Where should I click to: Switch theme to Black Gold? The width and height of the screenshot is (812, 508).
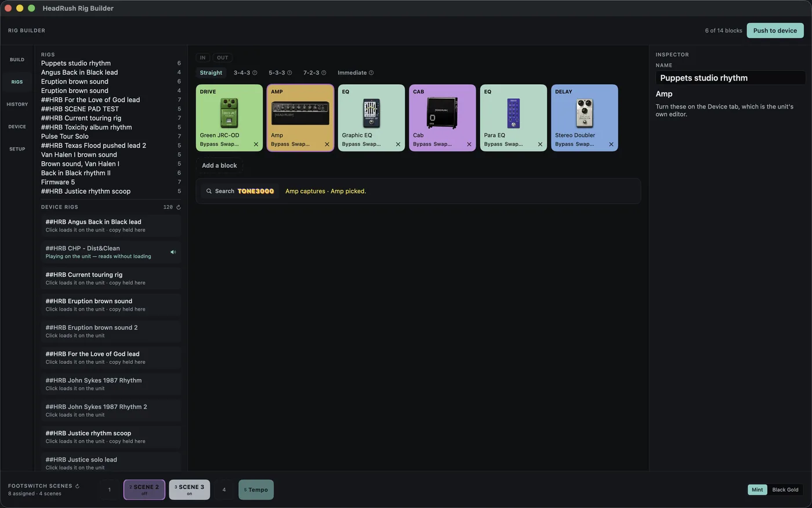(785, 489)
